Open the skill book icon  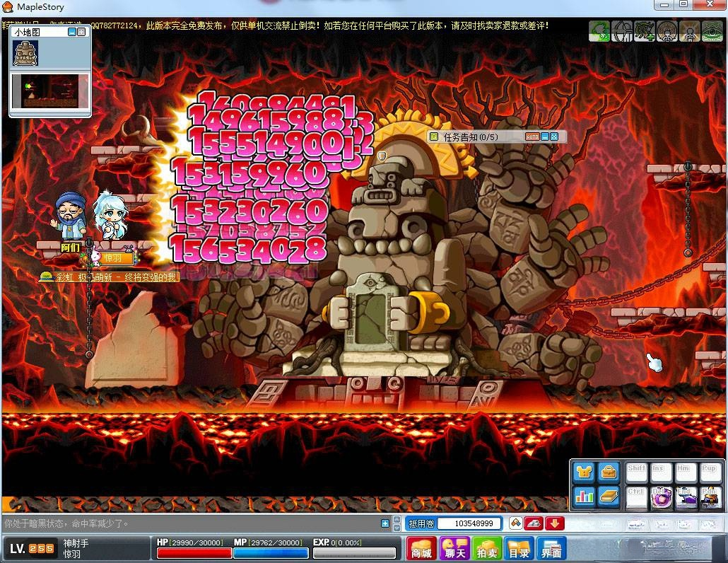(609, 497)
